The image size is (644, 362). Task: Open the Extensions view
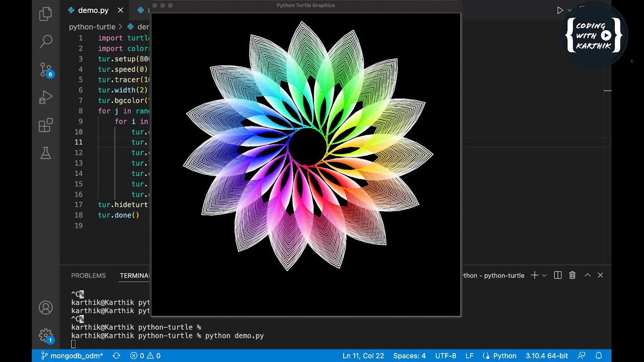click(x=45, y=125)
